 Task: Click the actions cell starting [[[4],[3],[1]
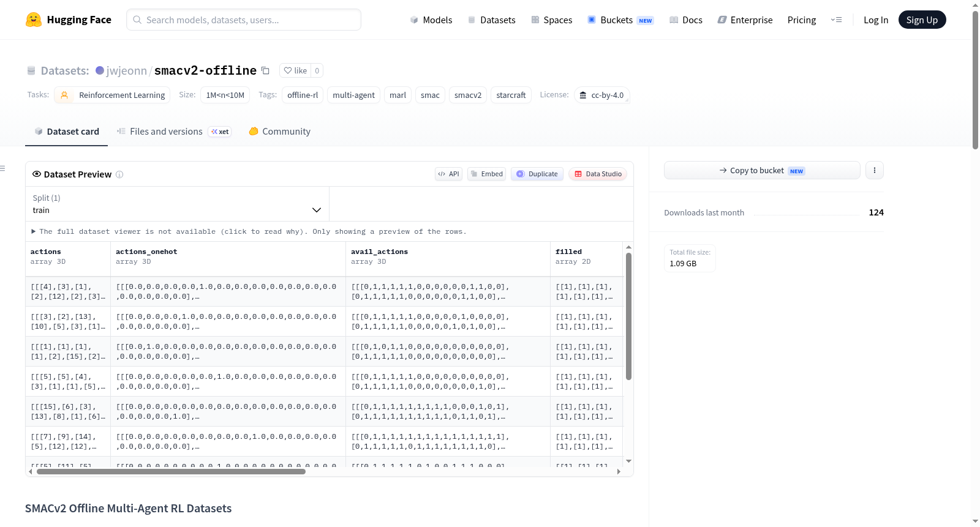point(67,291)
